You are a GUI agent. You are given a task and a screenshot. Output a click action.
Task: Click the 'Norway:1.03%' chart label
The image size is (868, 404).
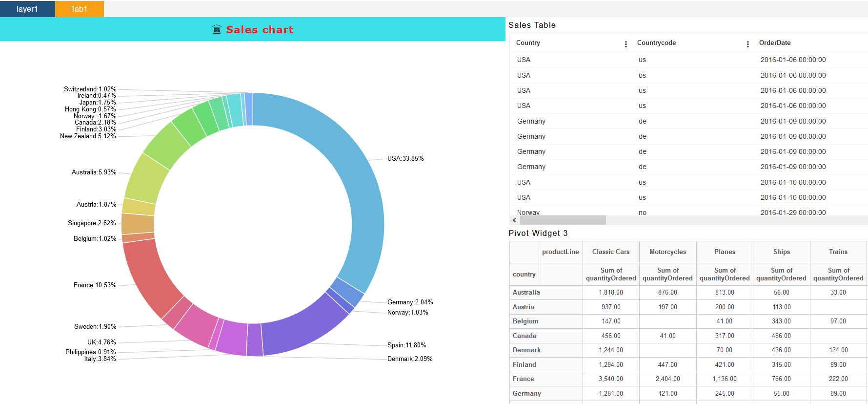pyautogui.click(x=407, y=312)
